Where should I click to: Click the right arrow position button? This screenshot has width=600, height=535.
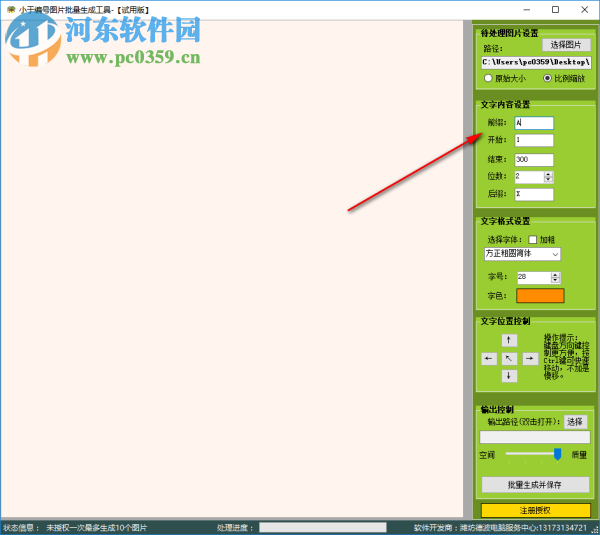pyautogui.click(x=530, y=359)
